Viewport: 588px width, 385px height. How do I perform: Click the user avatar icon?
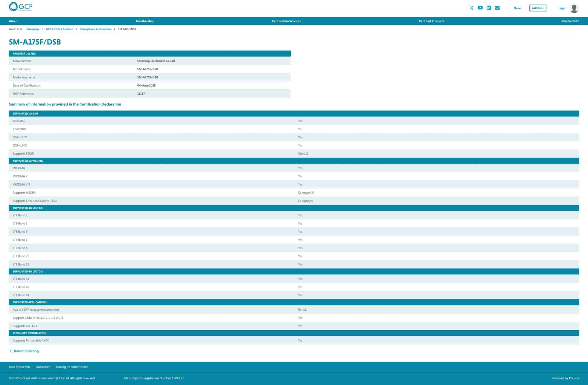[x=574, y=8]
